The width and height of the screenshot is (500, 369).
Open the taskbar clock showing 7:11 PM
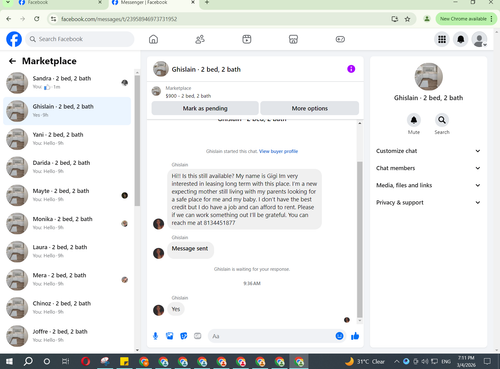[466, 361]
